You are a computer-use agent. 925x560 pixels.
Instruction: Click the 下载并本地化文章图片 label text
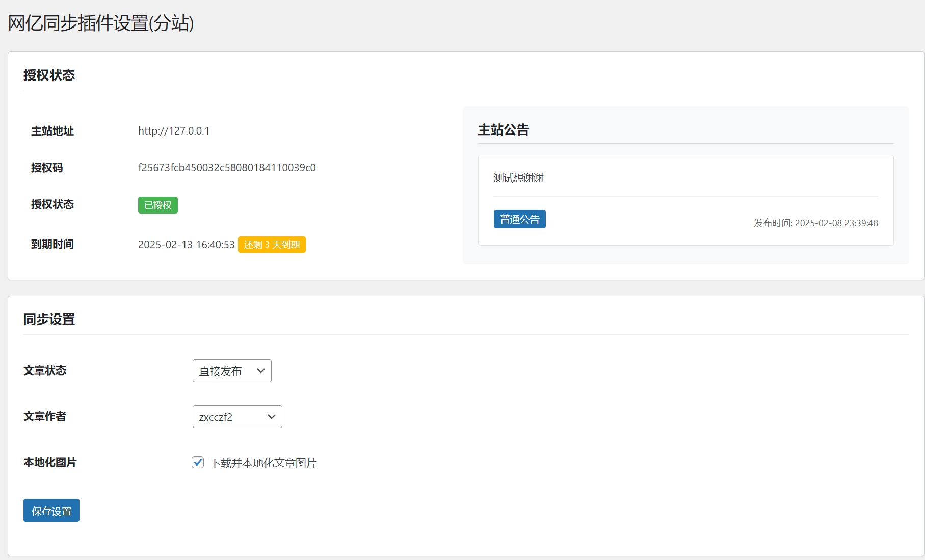[263, 463]
